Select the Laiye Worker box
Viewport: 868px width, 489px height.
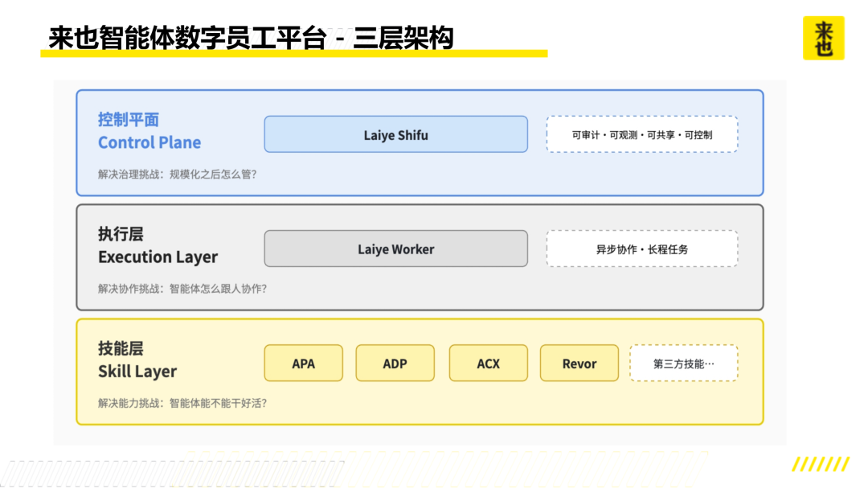point(395,249)
